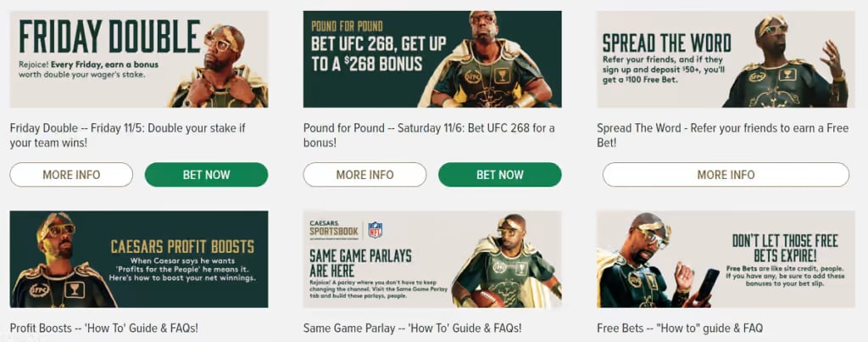Open Free Bets "How to" guide link
This screenshot has width=868, height=342.
(x=680, y=328)
